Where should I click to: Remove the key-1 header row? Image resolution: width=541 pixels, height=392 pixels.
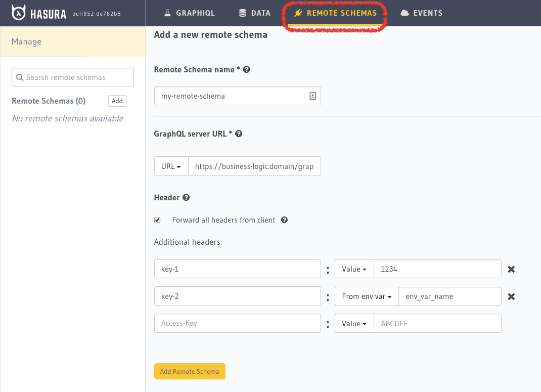(511, 269)
